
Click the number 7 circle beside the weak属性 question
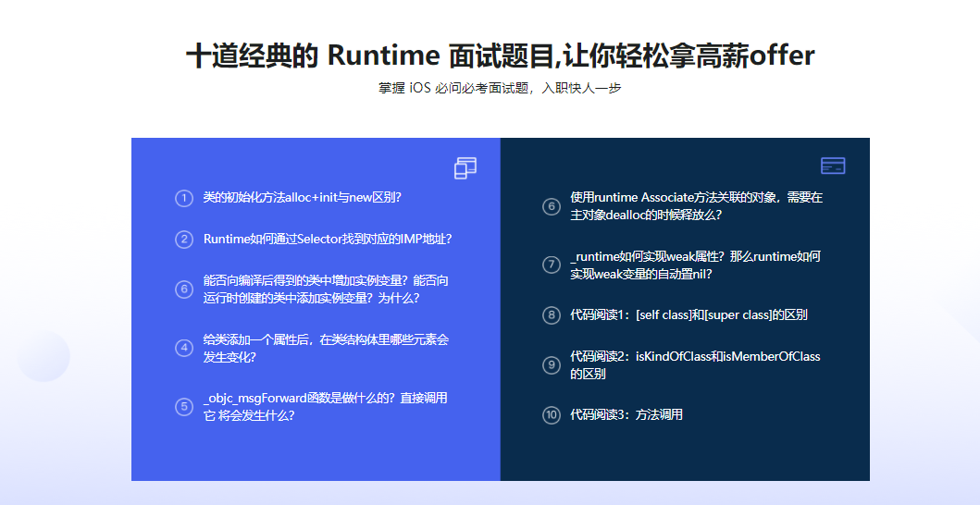(552, 265)
